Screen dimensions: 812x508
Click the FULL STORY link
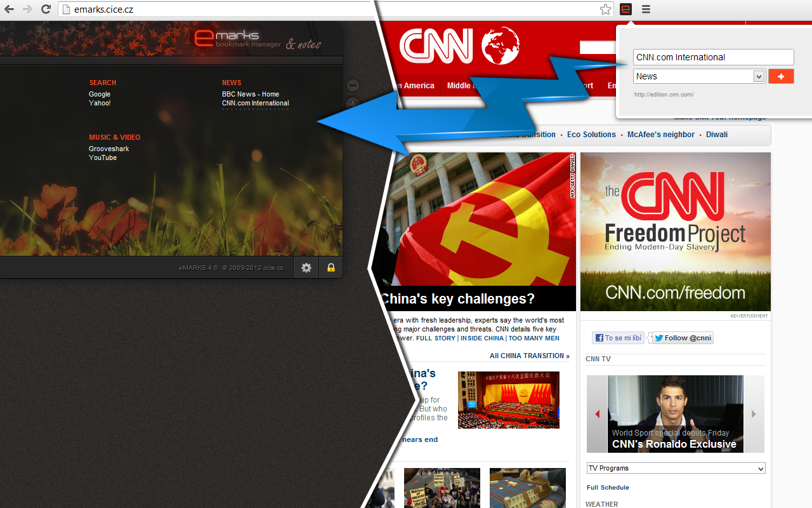pyautogui.click(x=436, y=338)
